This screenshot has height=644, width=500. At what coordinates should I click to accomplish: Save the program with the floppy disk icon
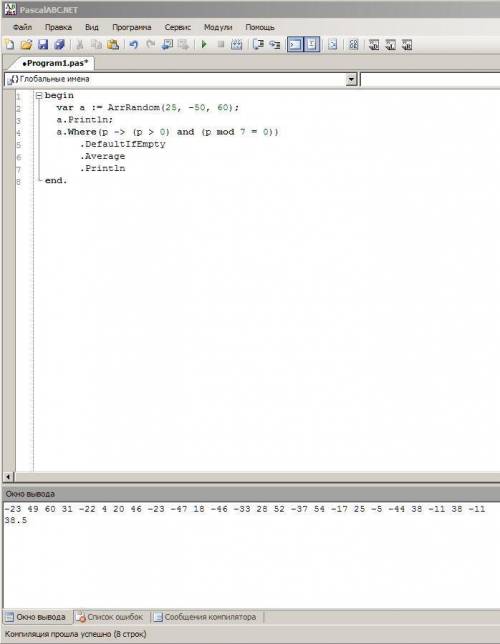(43, 44)
